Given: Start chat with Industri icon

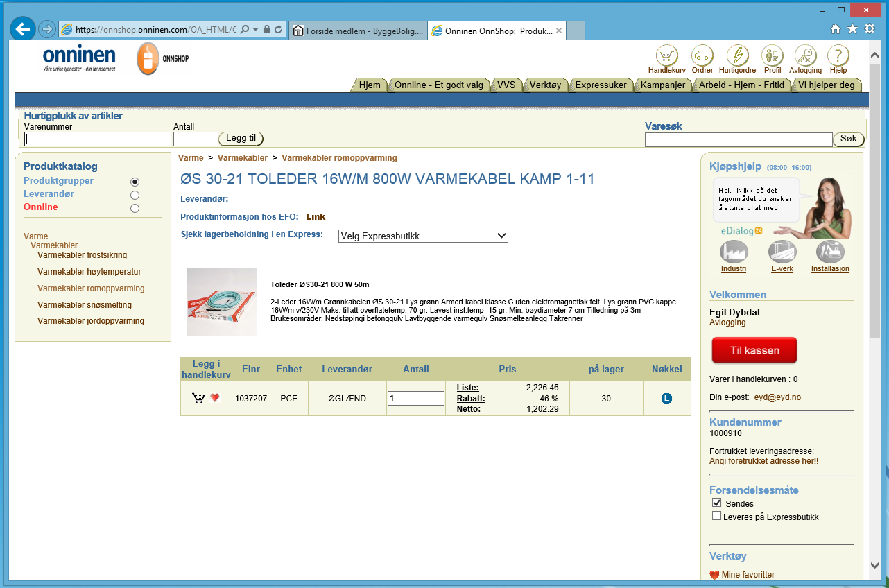Looking at the screenshot, I should pos(734,252).
